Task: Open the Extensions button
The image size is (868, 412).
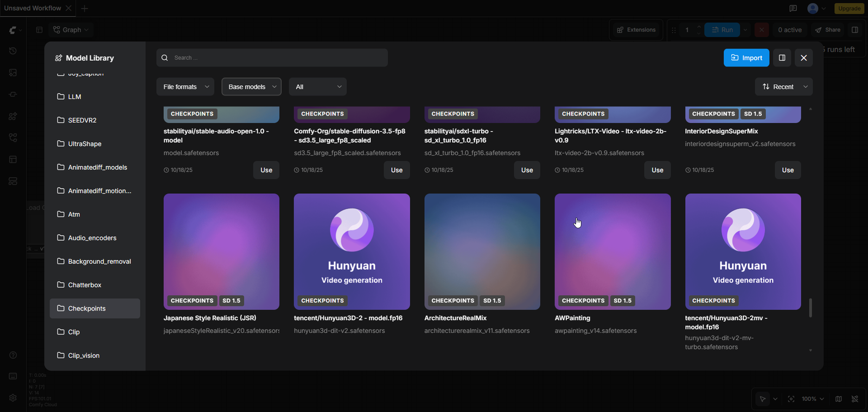Action: [x=636, y=30]
